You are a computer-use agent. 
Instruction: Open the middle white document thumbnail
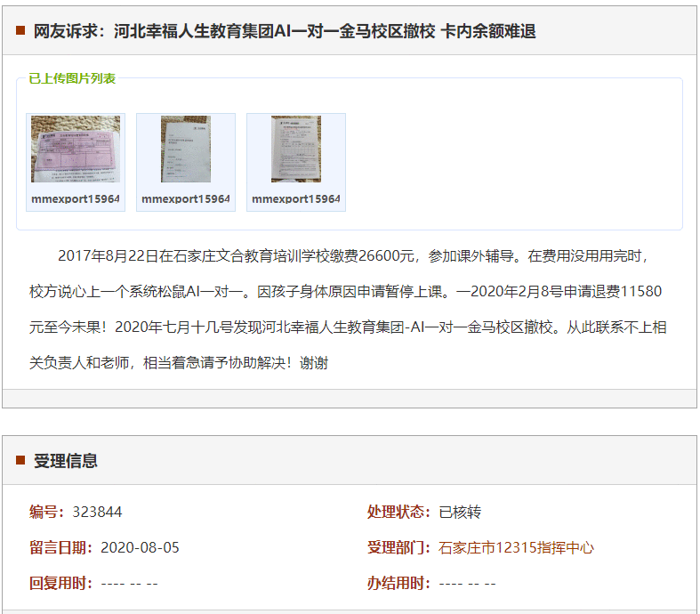[186, 149]
